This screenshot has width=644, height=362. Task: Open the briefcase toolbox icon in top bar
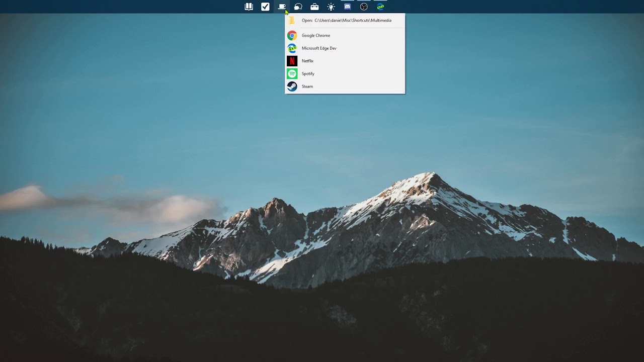pos(314,7)
